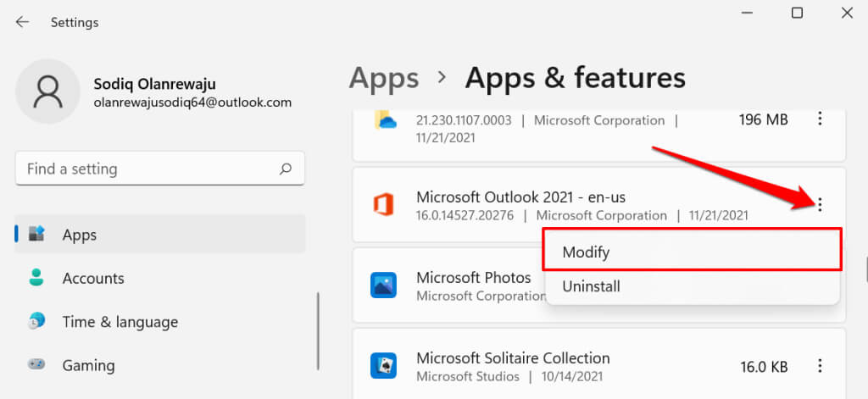Click the Microsoft Photos app icon
The image size is (868, 399).
click(384, 285)
